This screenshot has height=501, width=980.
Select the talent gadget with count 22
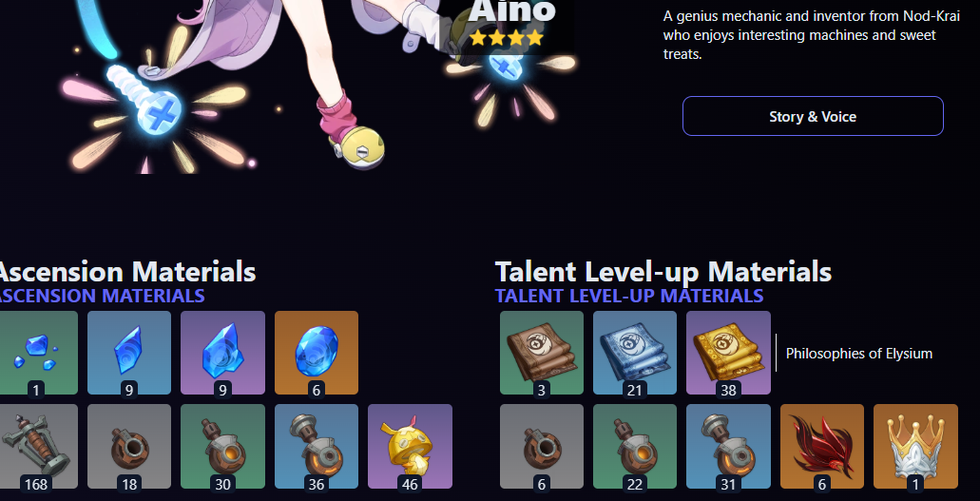(635, 447)
